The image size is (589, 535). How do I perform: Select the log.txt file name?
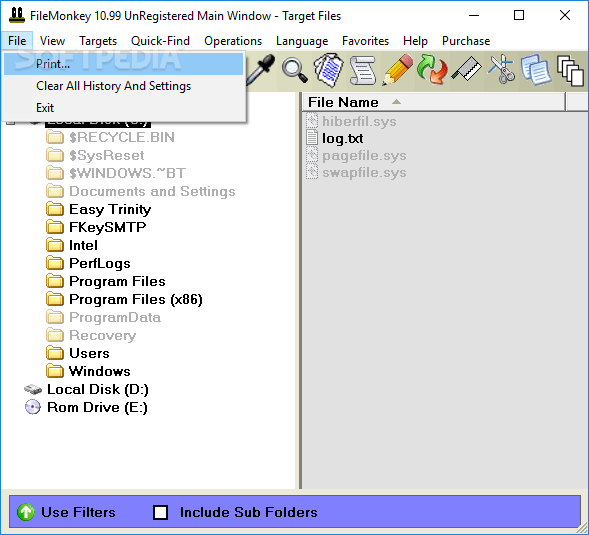(x=343, y=138)
